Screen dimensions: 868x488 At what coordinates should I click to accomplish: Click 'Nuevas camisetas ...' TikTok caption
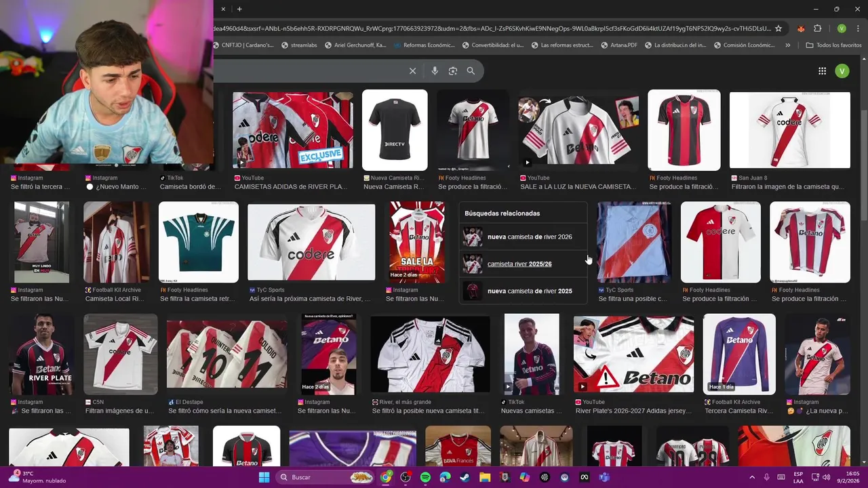pos(531,411)
